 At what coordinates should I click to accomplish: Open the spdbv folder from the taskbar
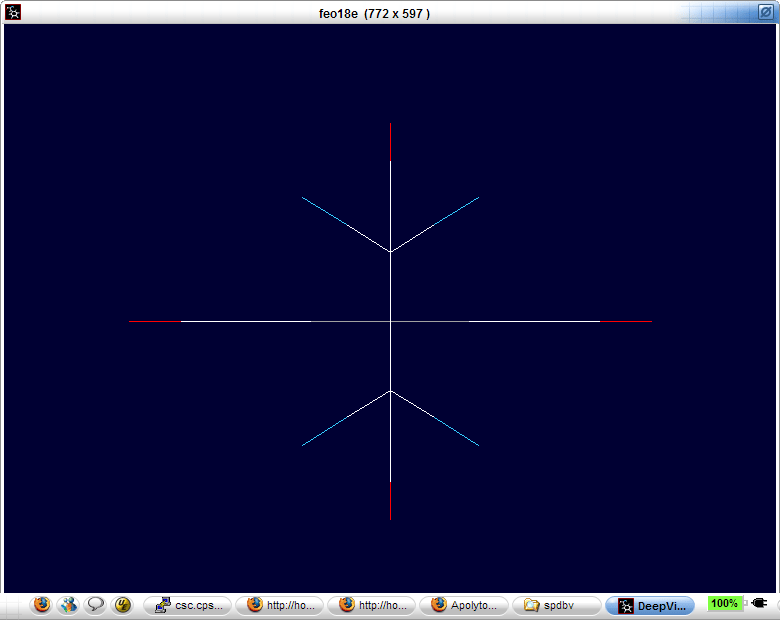(x=556, y=605)
